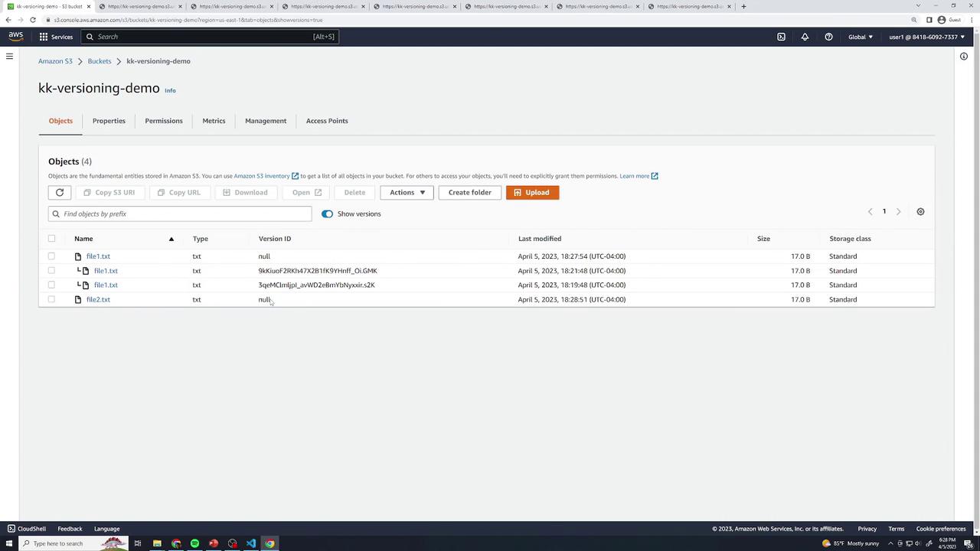Open file1.txt version 9kKiuoF2RKh47X2B1fK9YHnff_Oi.GMK
Screen dimensions: 980x551
coord(106,270)
